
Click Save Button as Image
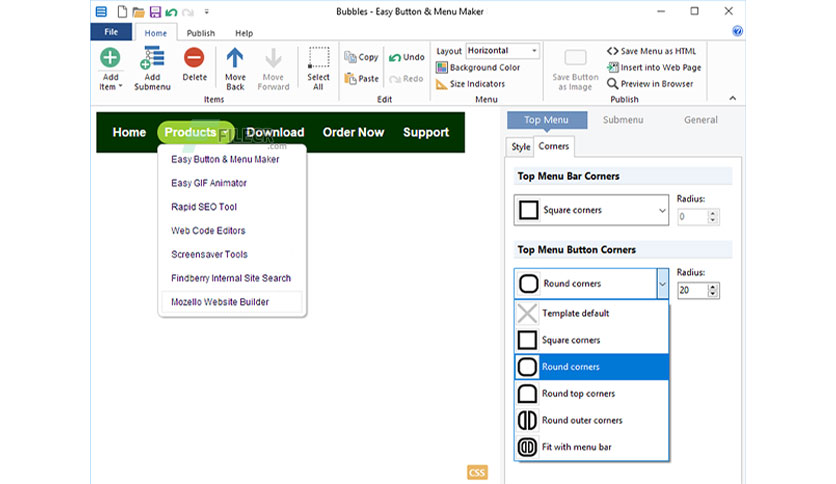tap(575, 69)
